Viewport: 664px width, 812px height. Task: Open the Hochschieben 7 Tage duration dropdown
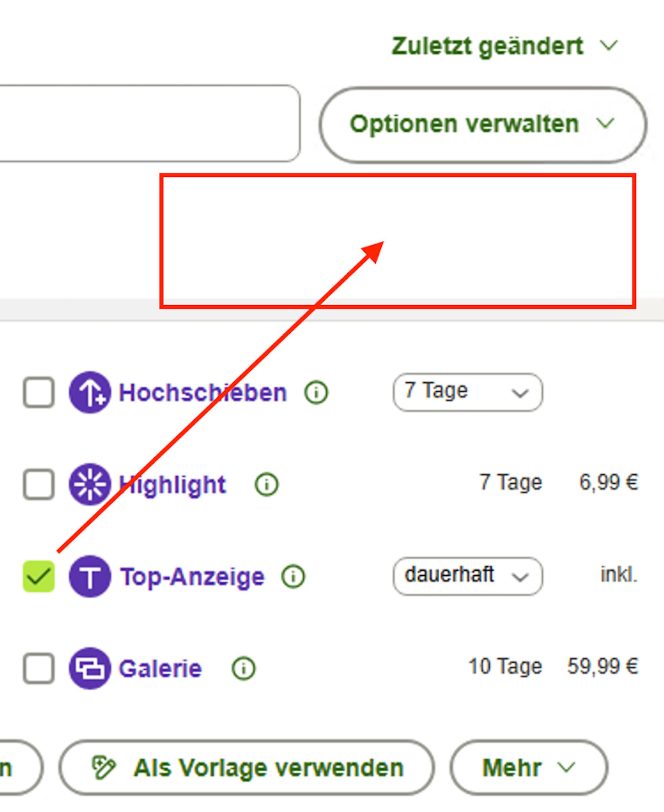tap(467, 392)
